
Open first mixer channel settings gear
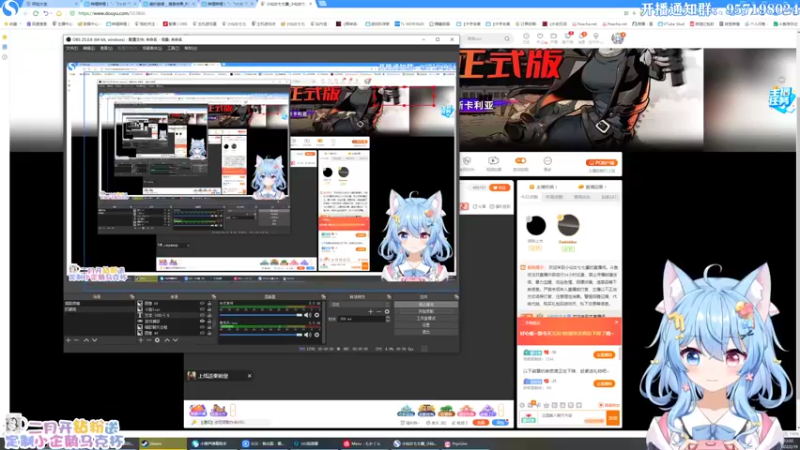(317, 315)
